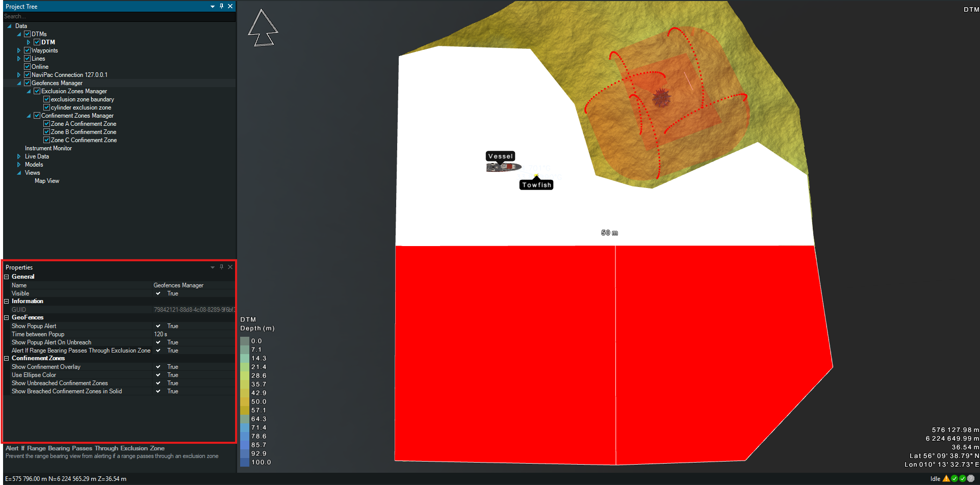This screenshot has height=485, width=980.
Task: Collapse the General properties section
Action: pos(7,277)
